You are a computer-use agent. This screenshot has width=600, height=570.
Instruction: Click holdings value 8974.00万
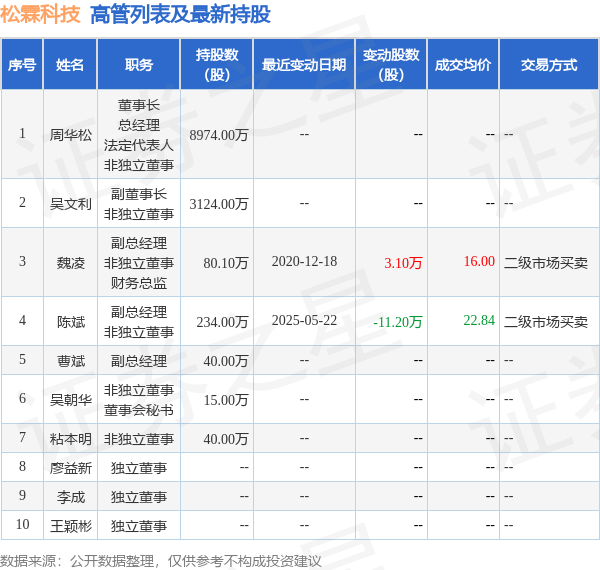pos(219,135)
